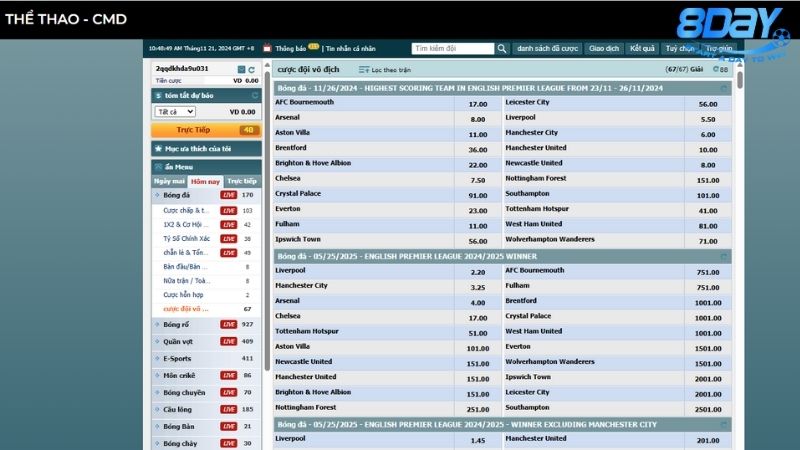This screenshot has width=800, height=450.
Task: Open the Tuỳ chọn menu
Action: click(x=680, y=48)
